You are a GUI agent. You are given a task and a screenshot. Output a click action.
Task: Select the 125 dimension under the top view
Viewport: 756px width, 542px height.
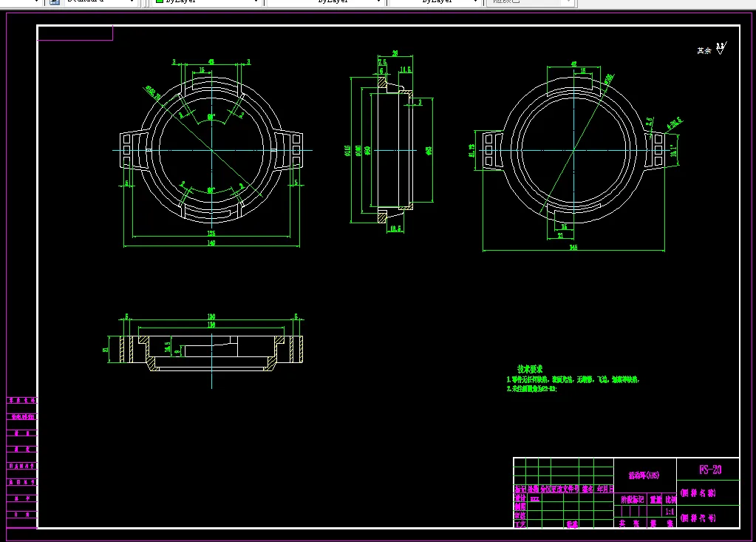[x=211, y=234]
